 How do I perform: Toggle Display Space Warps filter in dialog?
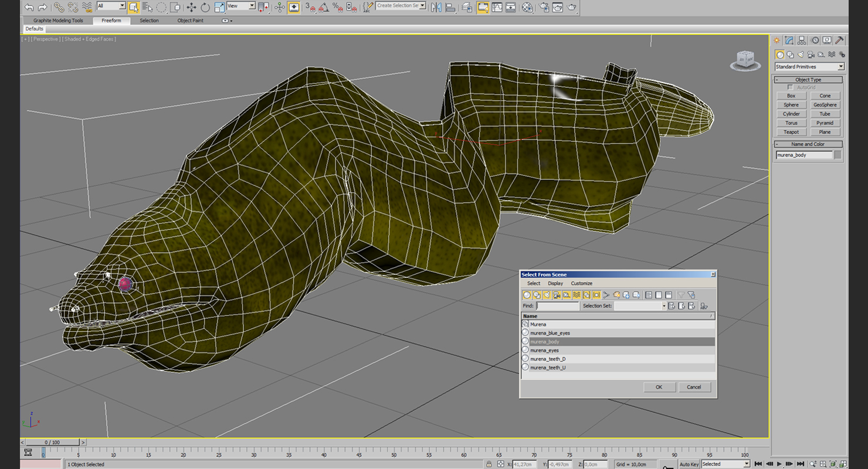[x=577, y=295]
